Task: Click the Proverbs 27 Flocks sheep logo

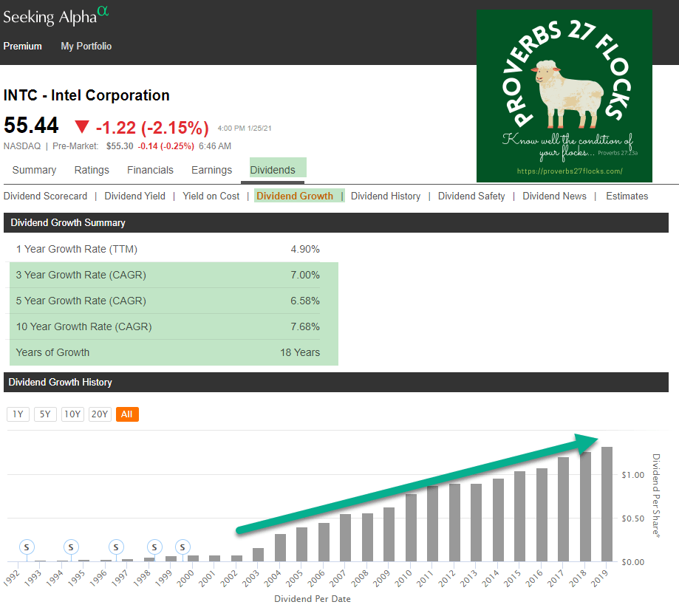Action: pos(564,96)
